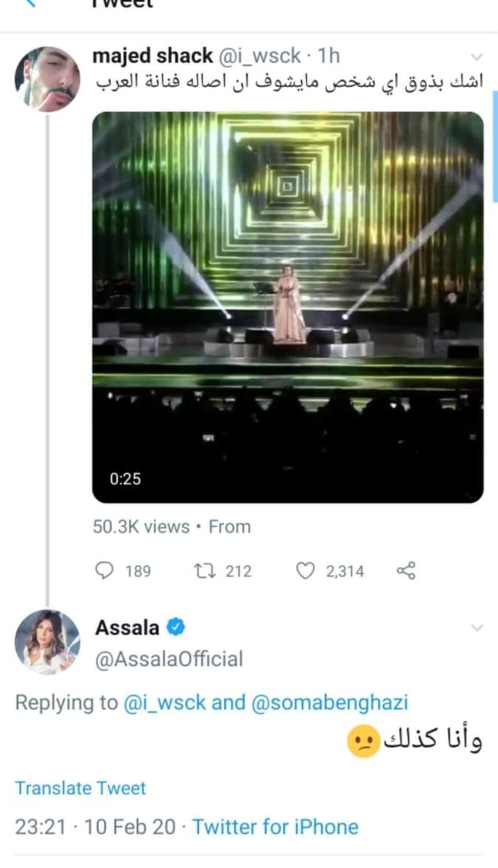Play the 0:25 concert video
The height and width of the screenshot is (868, 498).
pos(288,307)
